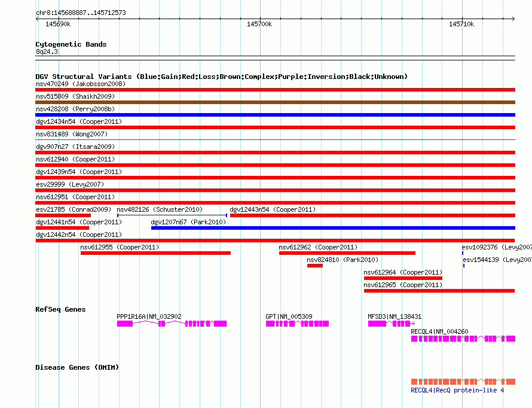Viewport: 532px width, 408px height.
Task: Click the esv21785 (Conrad2009) label
Action: [74, 209]
